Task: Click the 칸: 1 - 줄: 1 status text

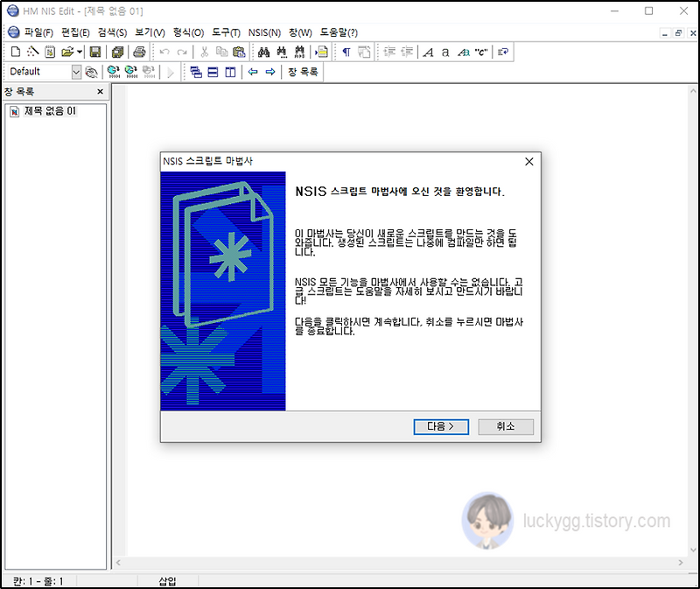Action: pyautogui.click(x=38, y=581)
